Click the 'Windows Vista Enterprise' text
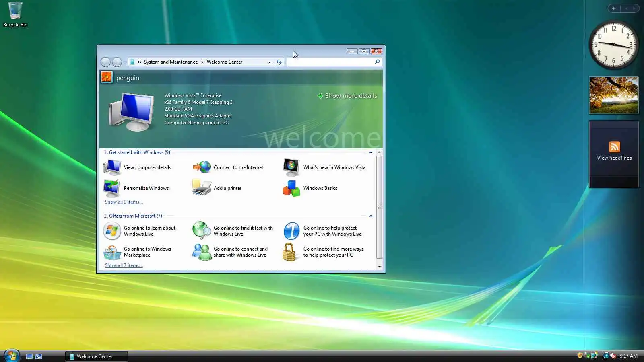The width and height of the screenshot is (644, 362). (x=193, y=95)
